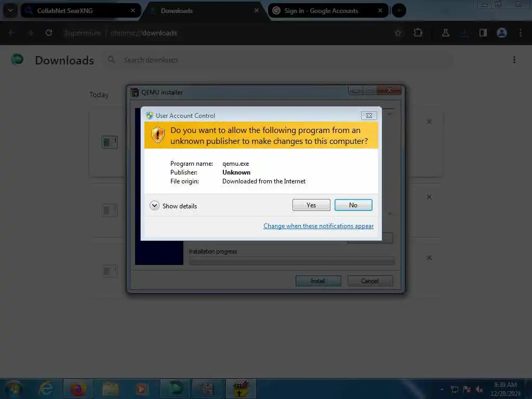Open the clock showing 8:39 AM

pyautogui.click(x=505, y=389)
